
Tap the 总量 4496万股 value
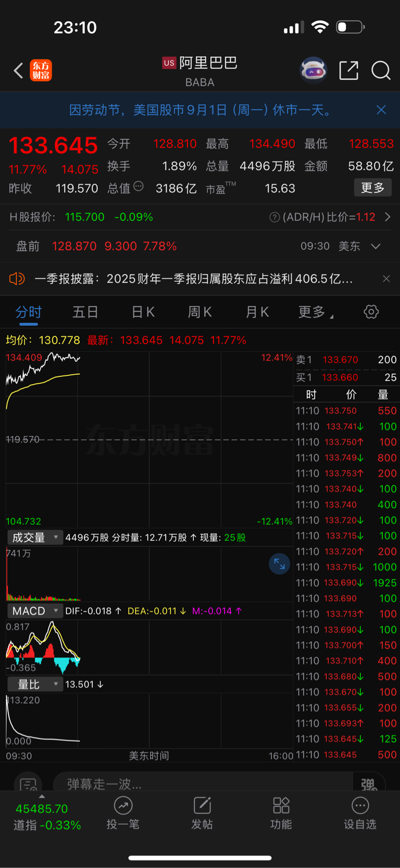pyautogui.click(x=267, y=166)
